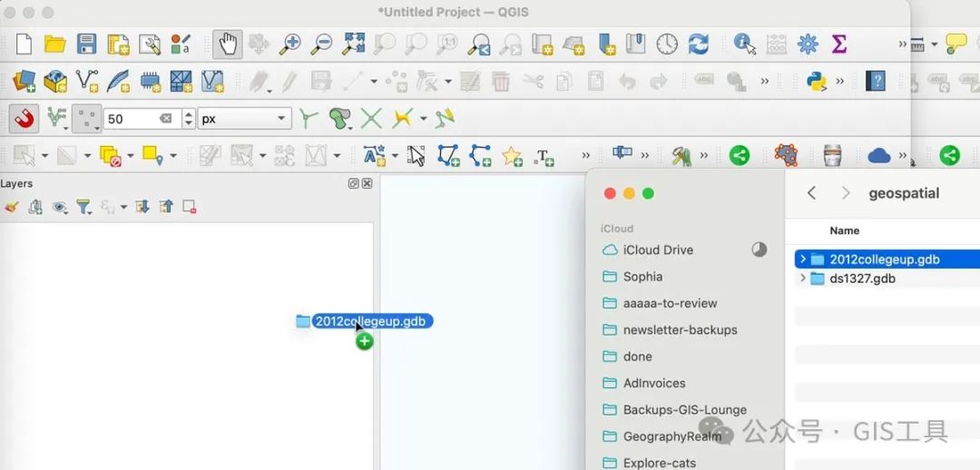Open the Statistical Summary sigma icon
Viewport: 980px width, 470px height.
838,44
